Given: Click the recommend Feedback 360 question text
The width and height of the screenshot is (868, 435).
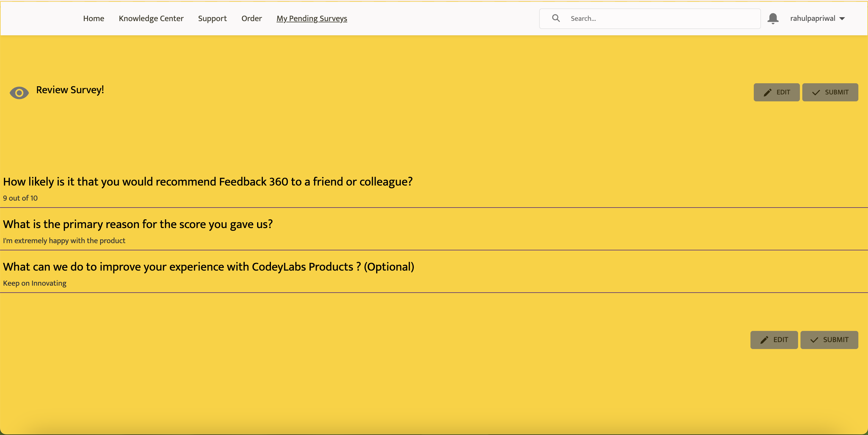Looking at the screenshot, I should point(208,181).
